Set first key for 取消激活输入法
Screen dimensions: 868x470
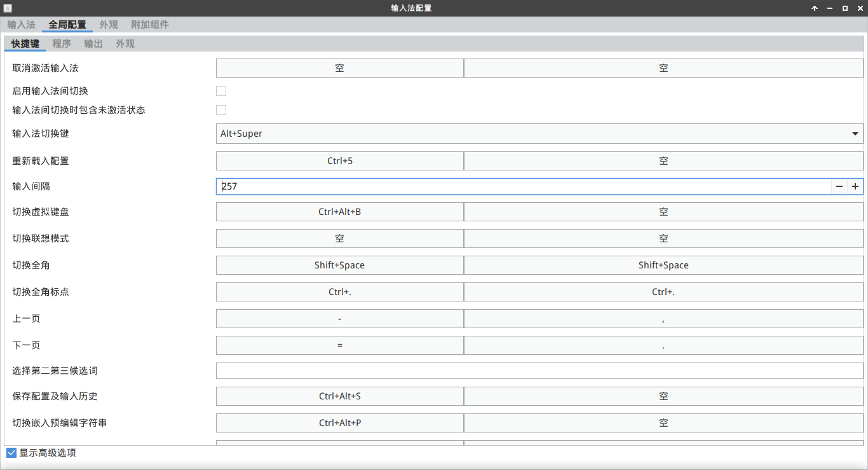coord(340,68)
